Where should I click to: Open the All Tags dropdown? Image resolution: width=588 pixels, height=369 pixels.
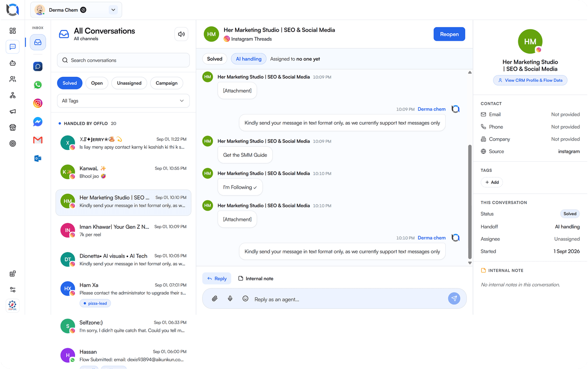pyautogui.click(x=123, y=101)
